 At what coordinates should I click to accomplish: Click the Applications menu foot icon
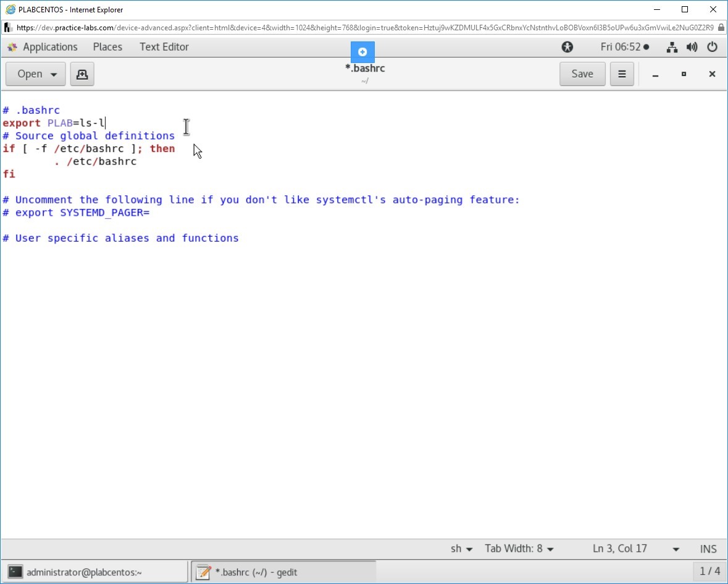click(x=12, y=47)
